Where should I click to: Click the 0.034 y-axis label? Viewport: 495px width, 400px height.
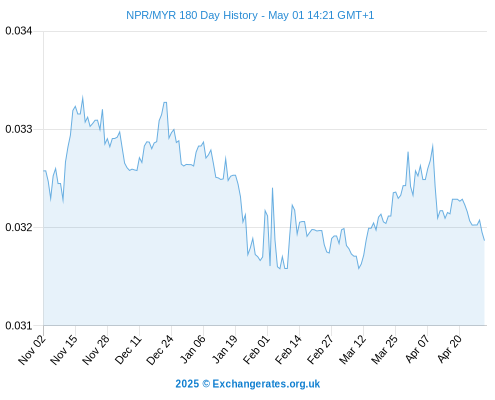click(19, 31)
